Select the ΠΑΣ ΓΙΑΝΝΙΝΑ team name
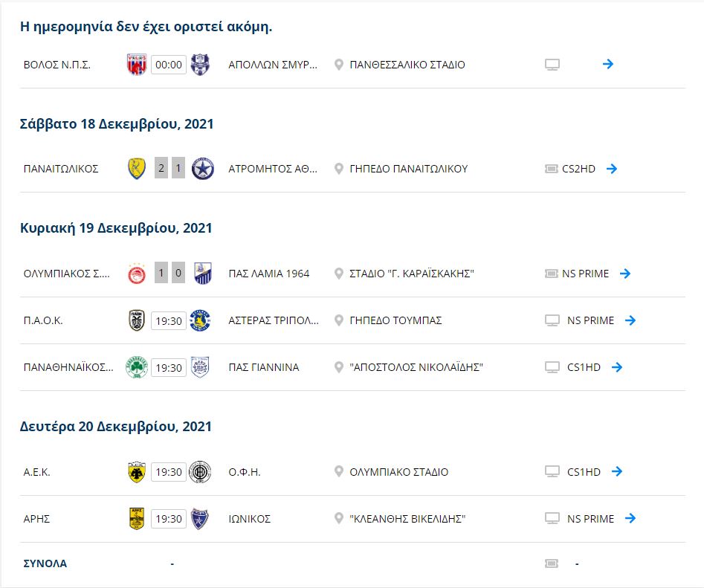 264,367
